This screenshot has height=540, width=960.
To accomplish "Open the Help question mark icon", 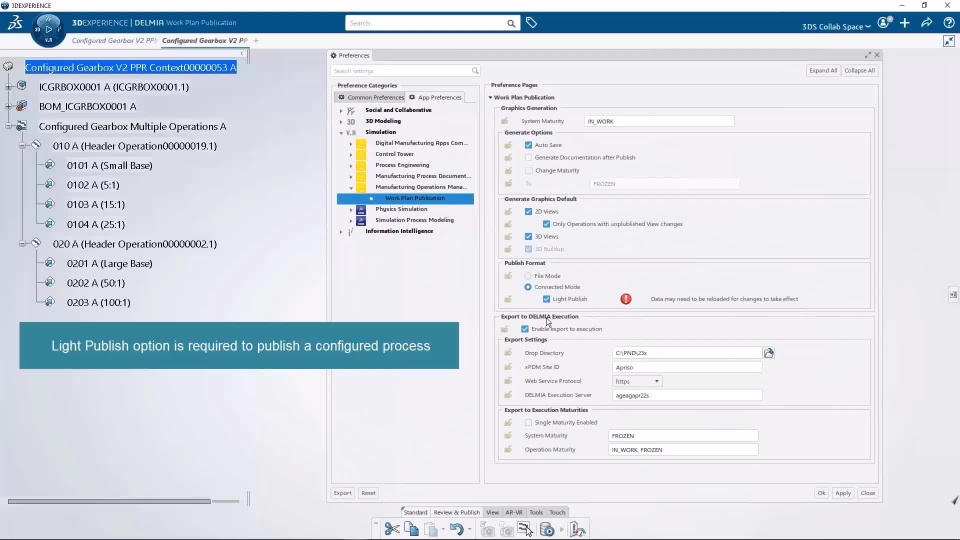I will coord(948,23).
